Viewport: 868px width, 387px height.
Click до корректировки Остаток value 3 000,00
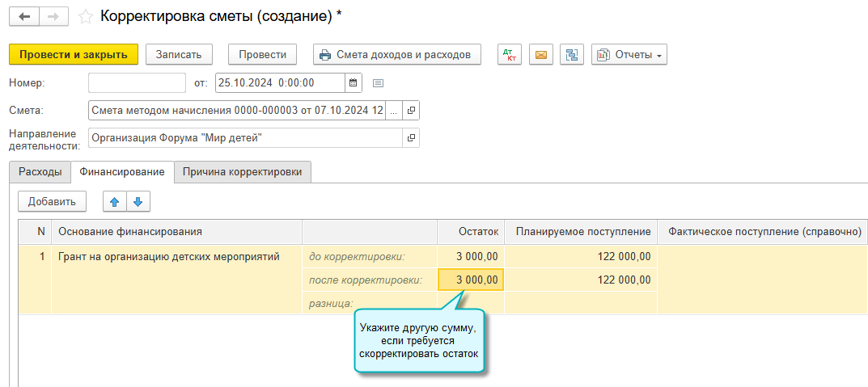coord(471,257)
